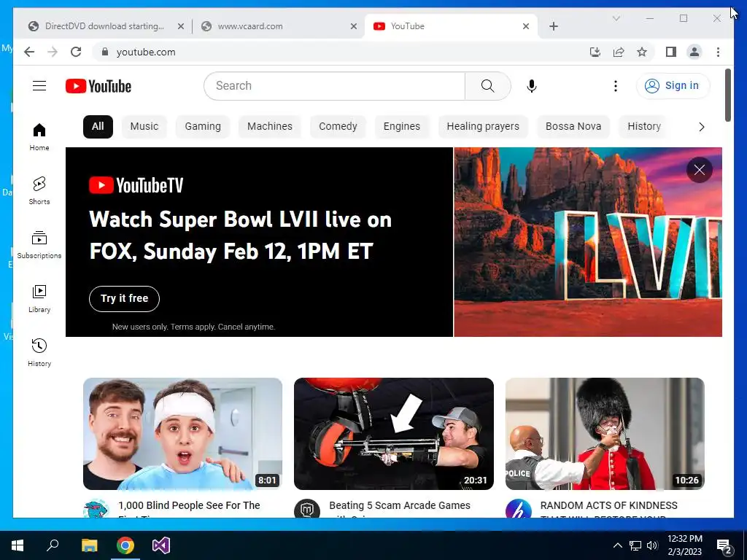Open Chrome's three-dot menu
The image size is (747, 560).
click(x=718, y=52)
